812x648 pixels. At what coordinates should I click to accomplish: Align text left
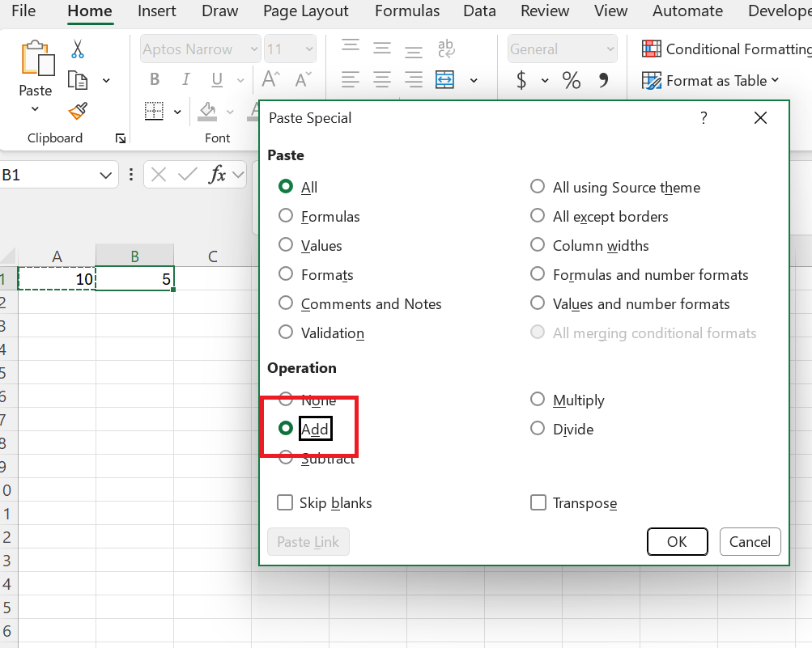click(351, 80)
